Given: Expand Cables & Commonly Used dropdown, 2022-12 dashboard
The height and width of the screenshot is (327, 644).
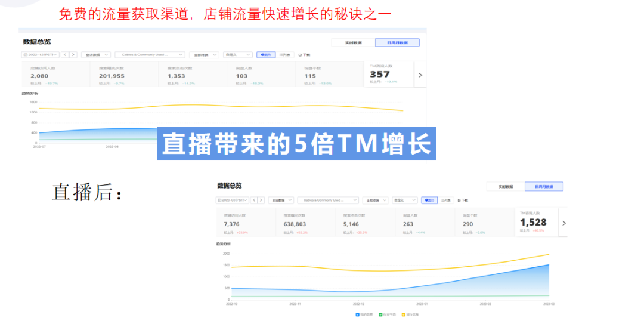Looking at the screenshot, I should (x=150, y=55).
